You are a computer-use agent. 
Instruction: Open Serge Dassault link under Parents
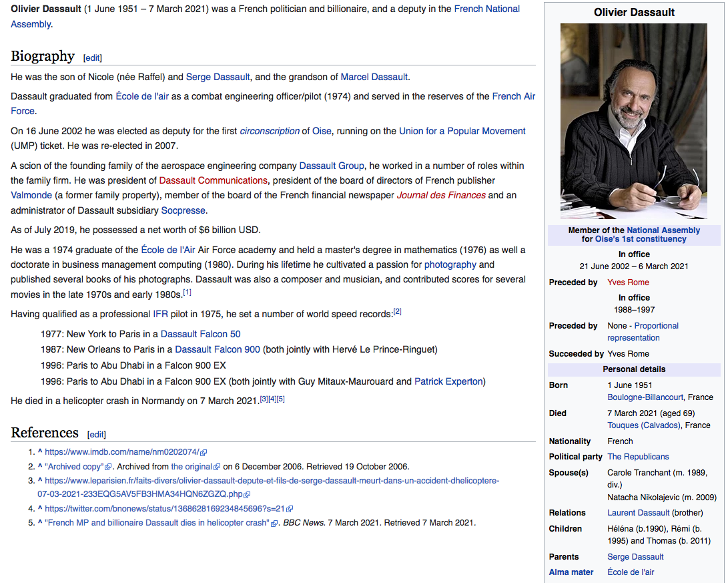635,557
